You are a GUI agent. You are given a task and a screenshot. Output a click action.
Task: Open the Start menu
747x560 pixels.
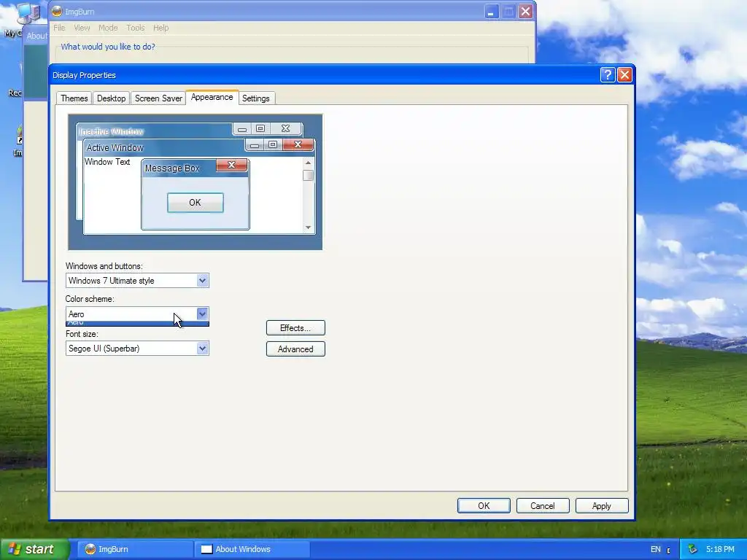pos(35,549)
